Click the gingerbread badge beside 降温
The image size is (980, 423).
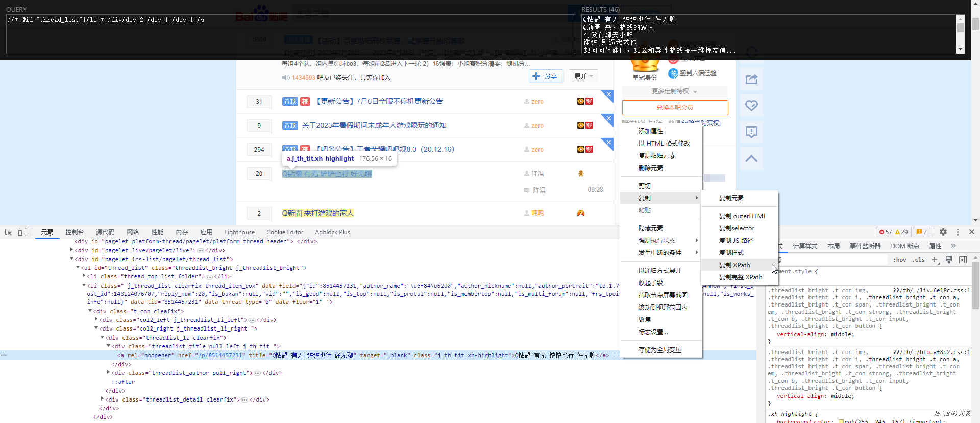pyautogui.click(x=581, y=174)
